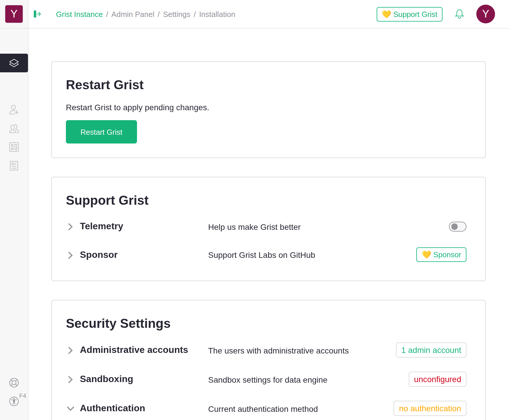Viewport: 509px width, 420px height.
Task: Toggle the Telemetry switch
Action: pyautogui.click(x=457, y=227)
